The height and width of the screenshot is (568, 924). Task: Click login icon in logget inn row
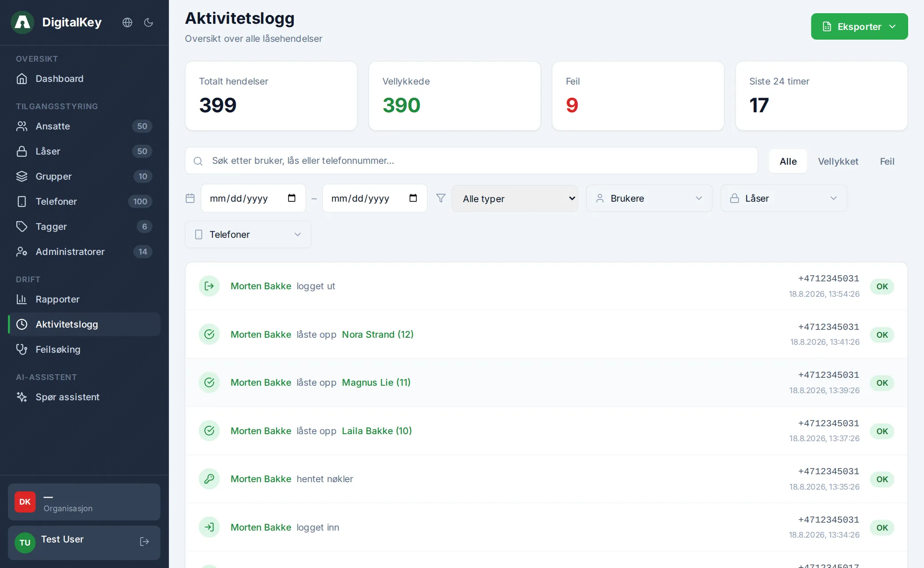pyautogui.click(x=209, y=527)
